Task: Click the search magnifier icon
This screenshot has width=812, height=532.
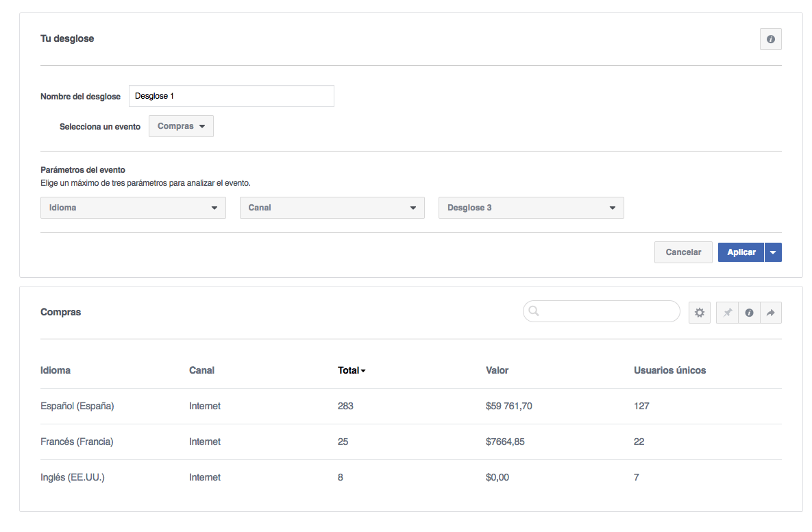Action: [x=534, y=311]
